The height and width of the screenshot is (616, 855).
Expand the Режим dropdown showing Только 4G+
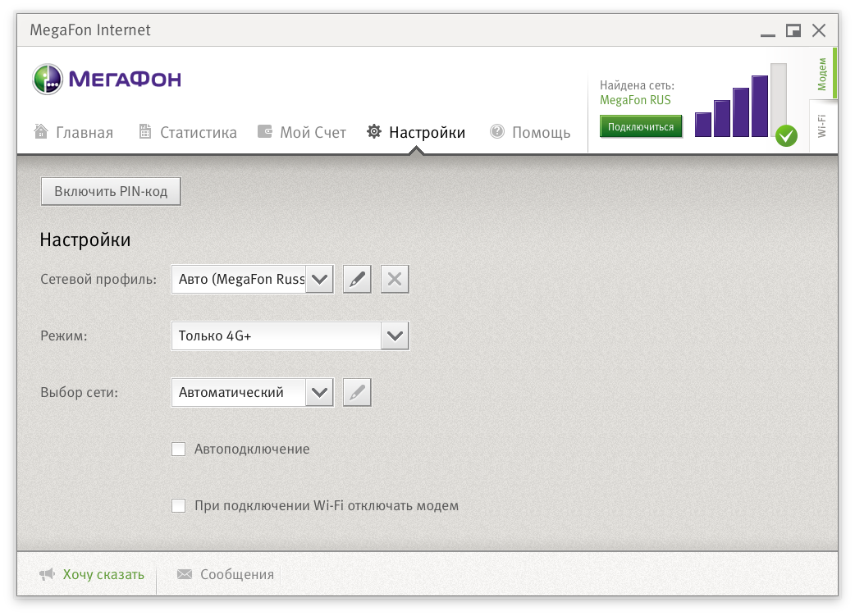point(290,335)
